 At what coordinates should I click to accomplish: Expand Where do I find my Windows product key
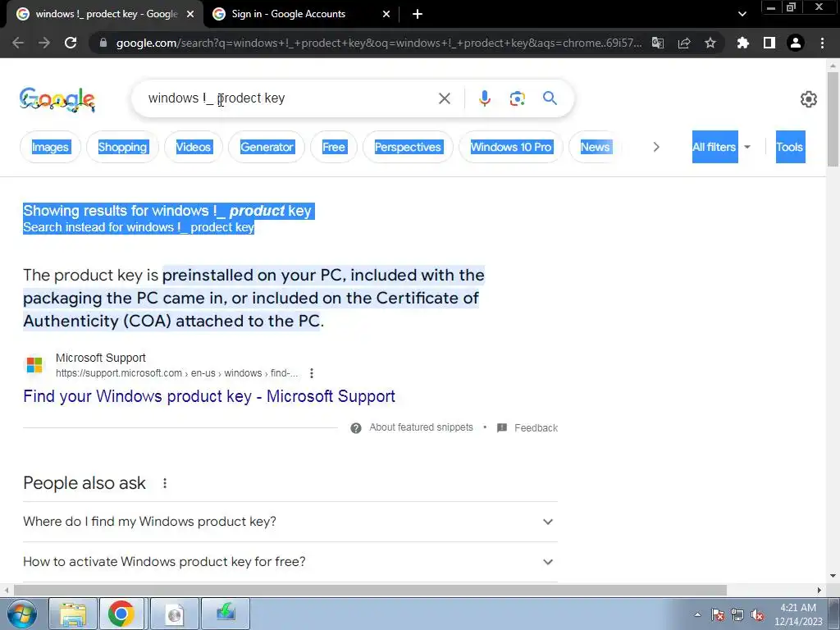pyautogui.click(x=290, y=521)
